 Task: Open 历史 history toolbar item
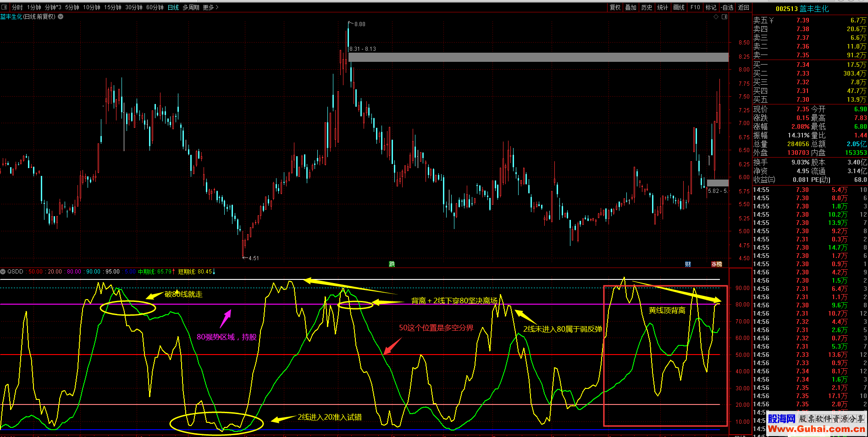(x=647, y=7)
